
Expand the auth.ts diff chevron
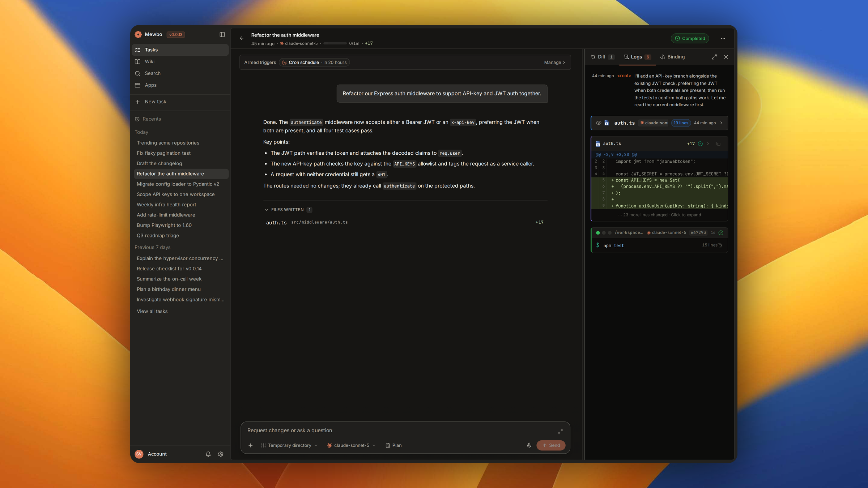coord(708,144)
